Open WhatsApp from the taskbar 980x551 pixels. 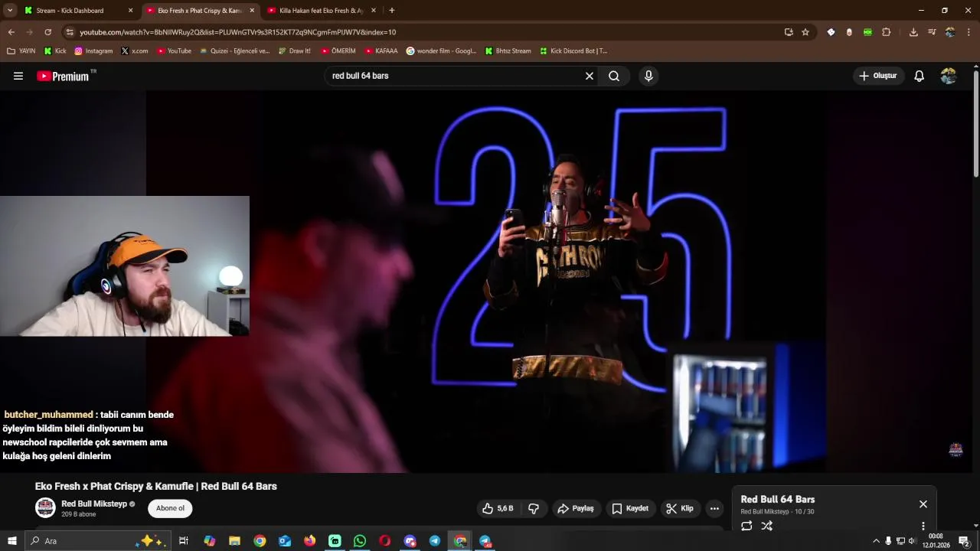click(360, 541)
